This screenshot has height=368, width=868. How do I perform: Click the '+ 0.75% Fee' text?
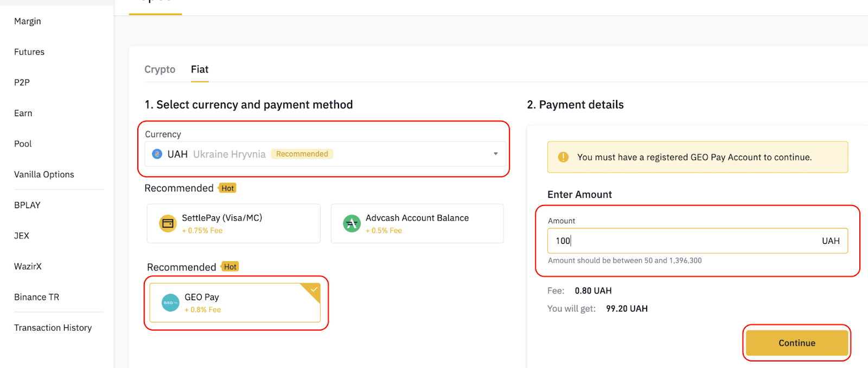pos(202,230)
